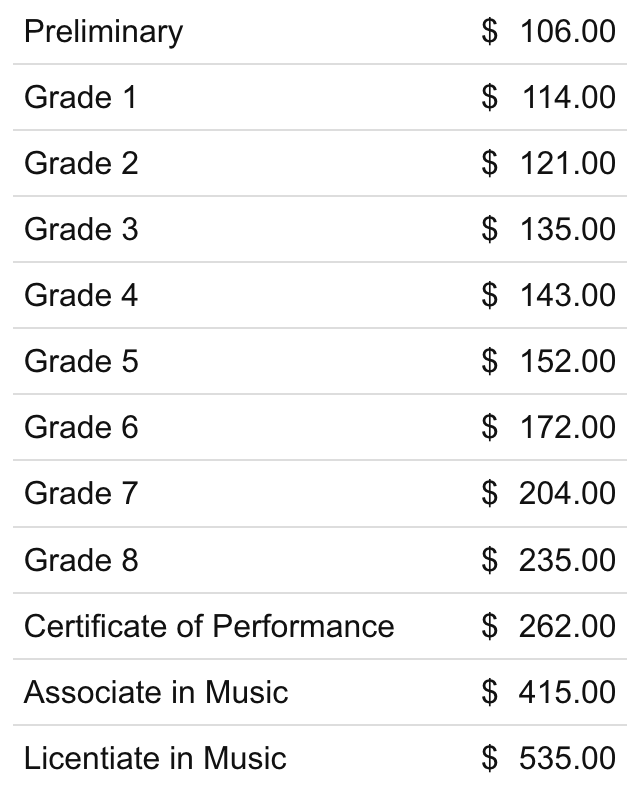Click the $135.00 fee amount
642x792 pixels.
[548, 230]
